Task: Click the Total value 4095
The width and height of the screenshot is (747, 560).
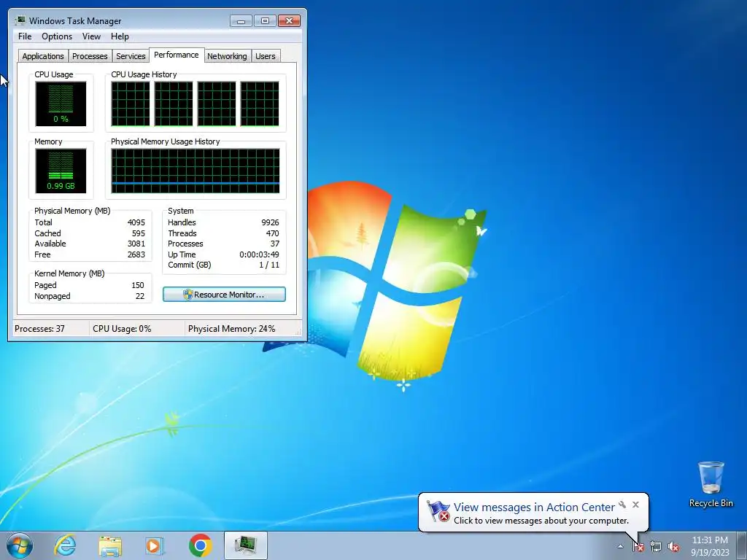Action: 136,222
